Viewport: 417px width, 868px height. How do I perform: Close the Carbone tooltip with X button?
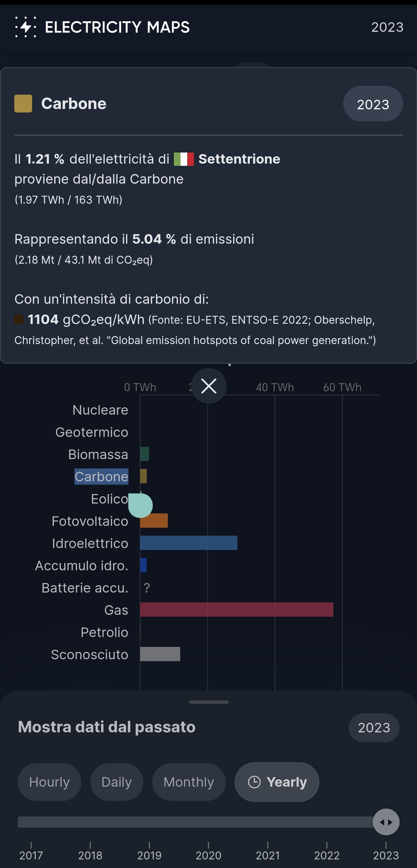[x=209, y=386]
